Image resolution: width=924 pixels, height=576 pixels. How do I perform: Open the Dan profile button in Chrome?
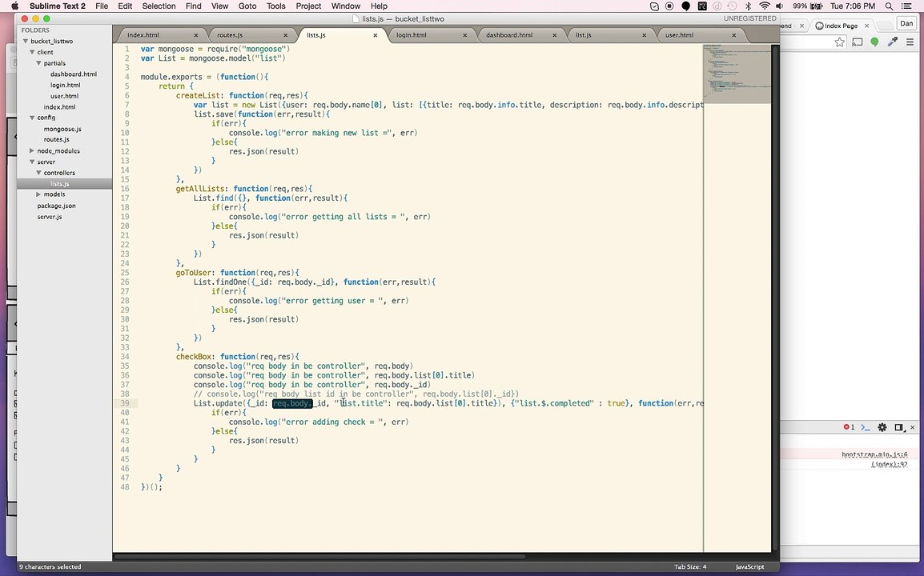(906, 23)
